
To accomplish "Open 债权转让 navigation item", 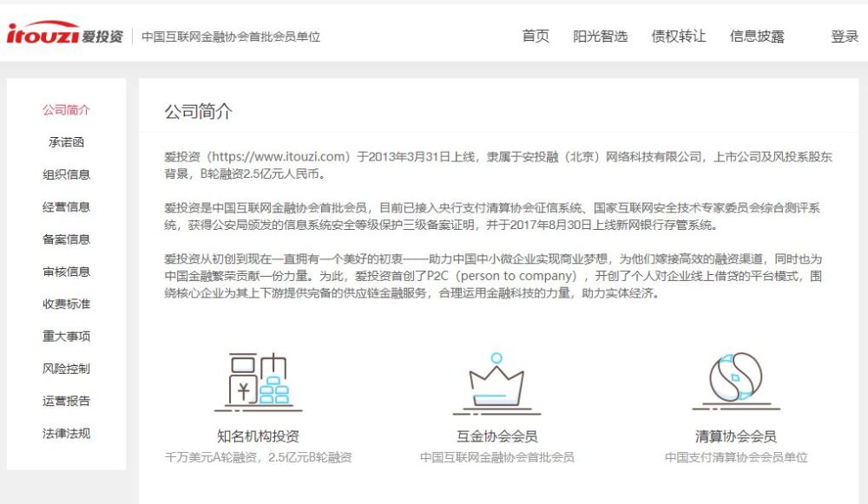I will 679,36.
